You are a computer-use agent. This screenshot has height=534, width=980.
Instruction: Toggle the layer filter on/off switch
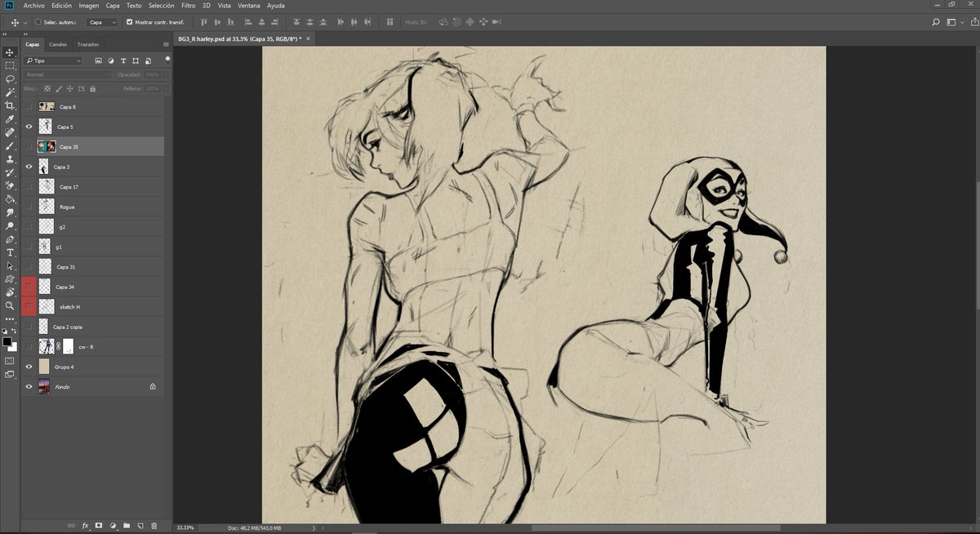167,60
